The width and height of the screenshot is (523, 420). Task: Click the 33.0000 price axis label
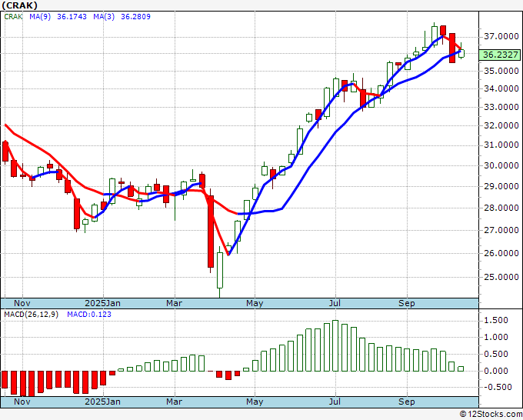(x=501, y=108)
